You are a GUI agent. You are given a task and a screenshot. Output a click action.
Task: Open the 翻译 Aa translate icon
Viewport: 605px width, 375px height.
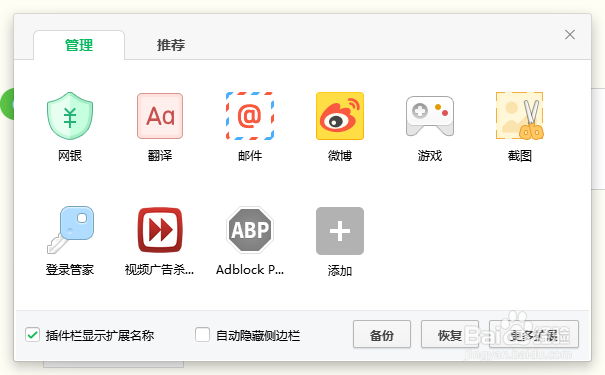(x=160, y=116)
